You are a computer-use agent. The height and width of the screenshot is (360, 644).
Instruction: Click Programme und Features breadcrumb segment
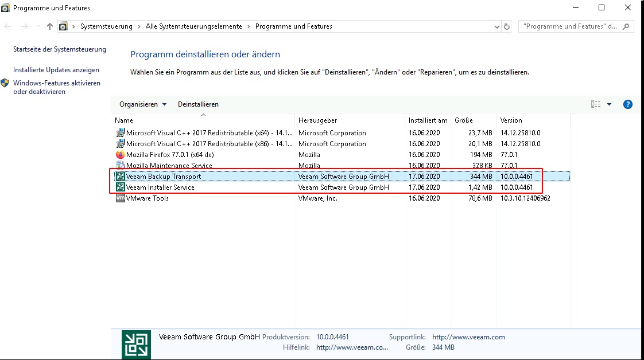click(x=294, y=26)
